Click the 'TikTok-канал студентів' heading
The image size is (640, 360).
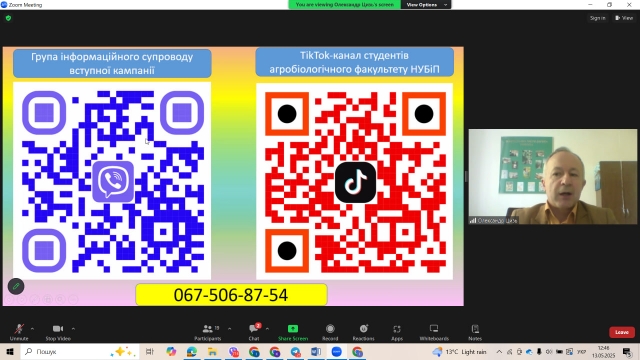click(355, 62)
